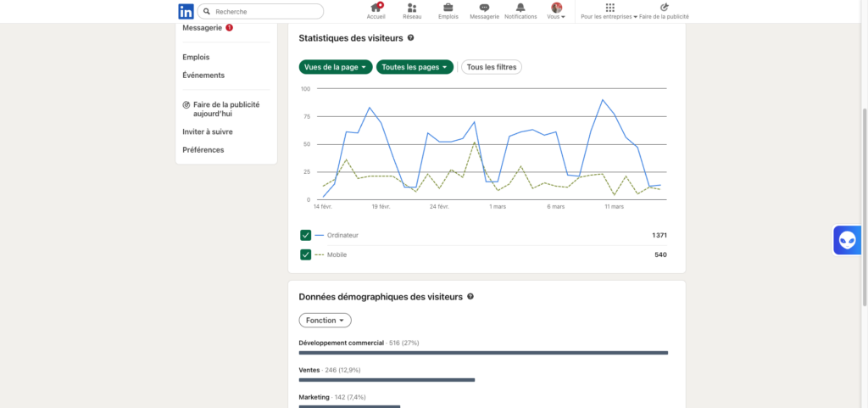Open the Fonction demographic dropdown
Image resolution: width=868 pixels, height=408 pixels.
(x=325, y=321)
